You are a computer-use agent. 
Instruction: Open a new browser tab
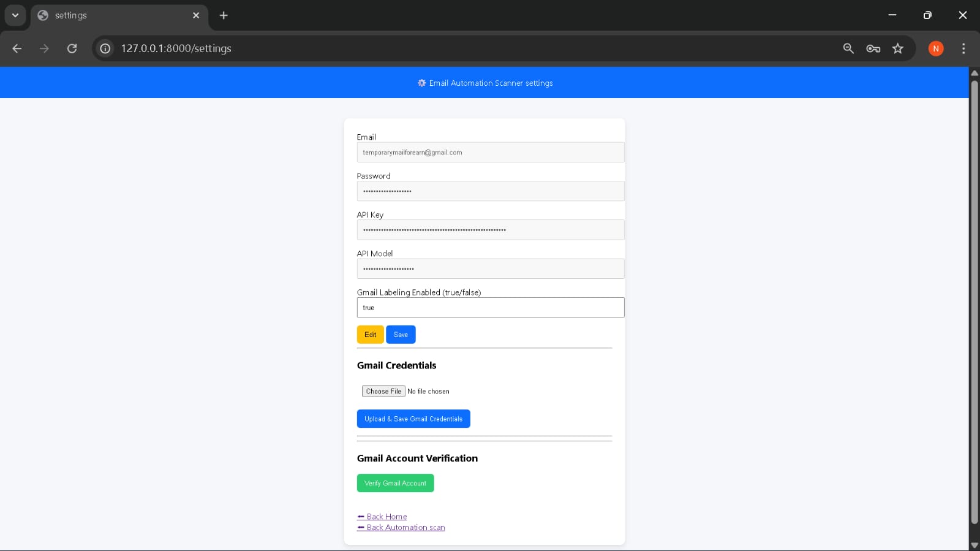[224, 15]
